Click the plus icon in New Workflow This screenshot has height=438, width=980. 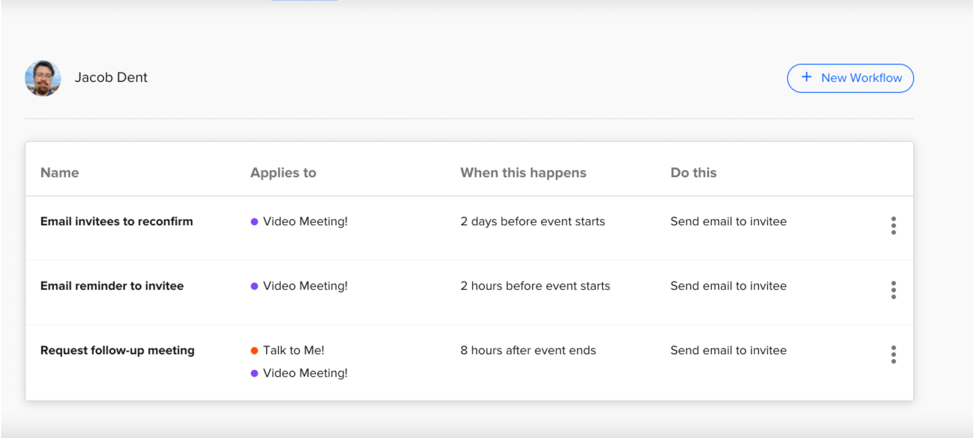[807, 77]
